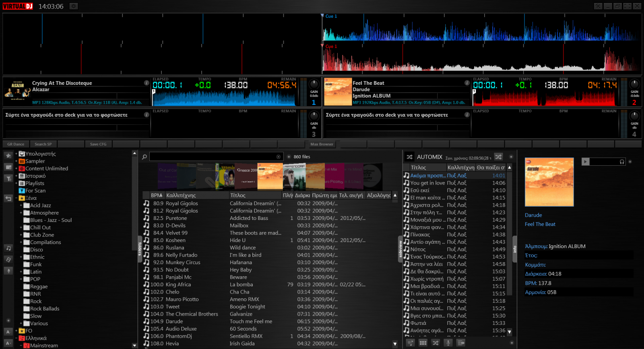Click the sidelist icon in sideview bottom bar
Image resolution: width=644 pixels, height=349 pixels.
coord(461,343)
